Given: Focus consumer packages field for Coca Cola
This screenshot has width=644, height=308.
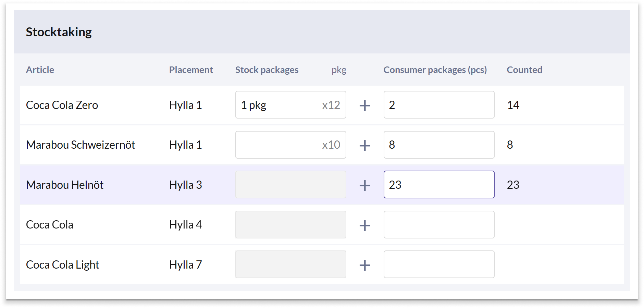Looking at the screenshot, I should 439,224.
